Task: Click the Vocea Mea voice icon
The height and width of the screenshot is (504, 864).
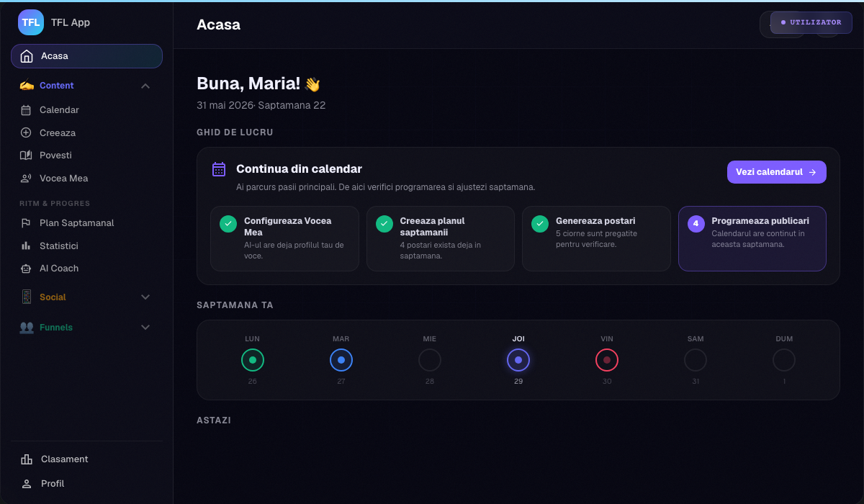Action: click(x=26, y=178)
